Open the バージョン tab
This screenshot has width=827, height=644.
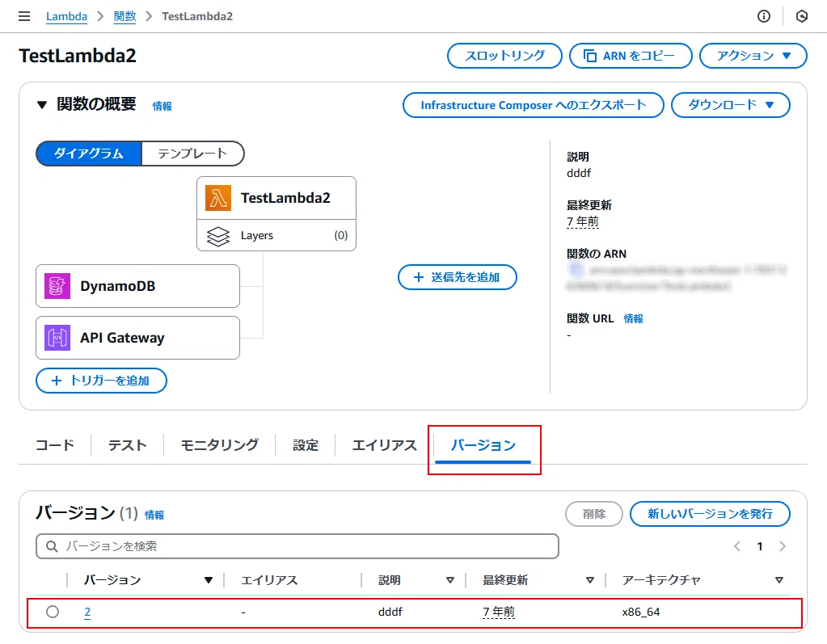483,445
